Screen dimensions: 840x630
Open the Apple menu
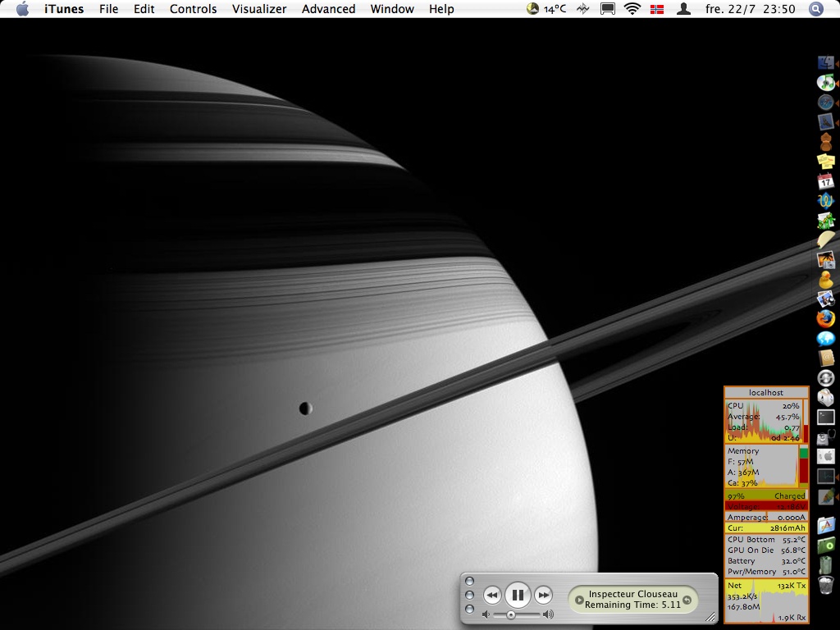[x=22, y=9]
